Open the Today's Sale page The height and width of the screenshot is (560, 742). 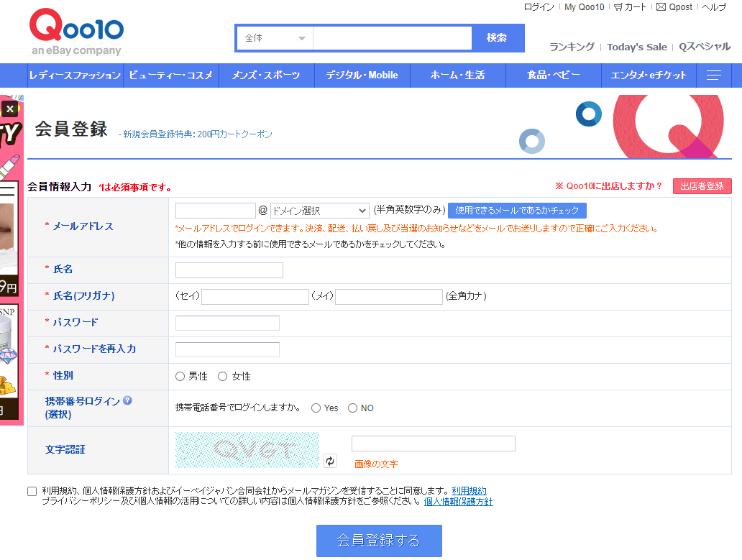click(637, 47)
